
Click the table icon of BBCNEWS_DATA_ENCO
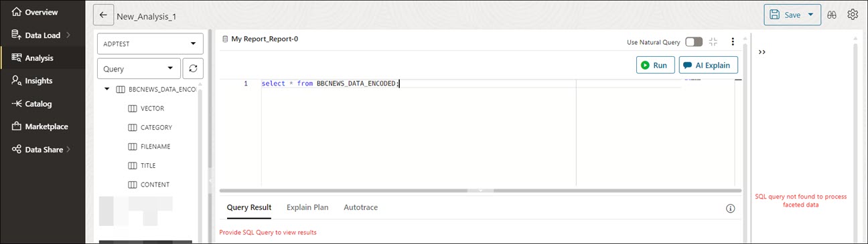pyautogui.click(x=121, y=89)
